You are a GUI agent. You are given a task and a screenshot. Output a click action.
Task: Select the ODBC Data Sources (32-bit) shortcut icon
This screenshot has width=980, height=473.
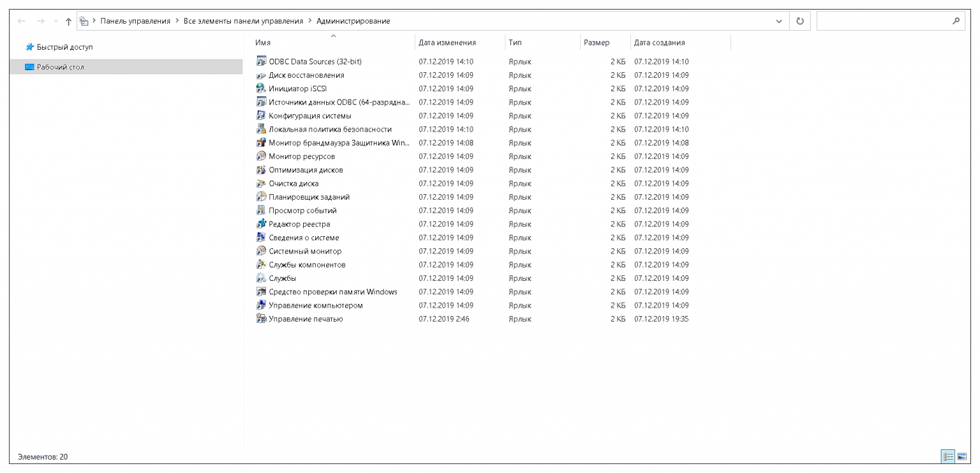point(260,62)
